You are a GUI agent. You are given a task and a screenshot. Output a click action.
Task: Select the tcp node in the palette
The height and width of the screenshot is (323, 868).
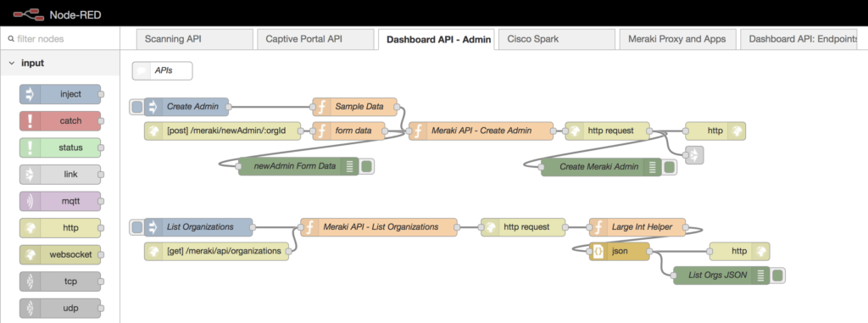pos(60,281)
